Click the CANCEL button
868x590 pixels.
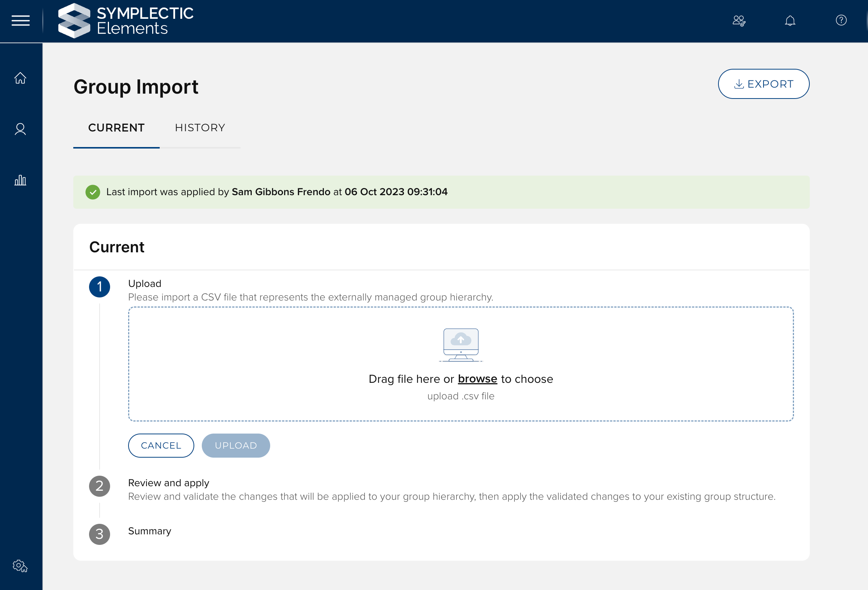(x=161, y=446)
